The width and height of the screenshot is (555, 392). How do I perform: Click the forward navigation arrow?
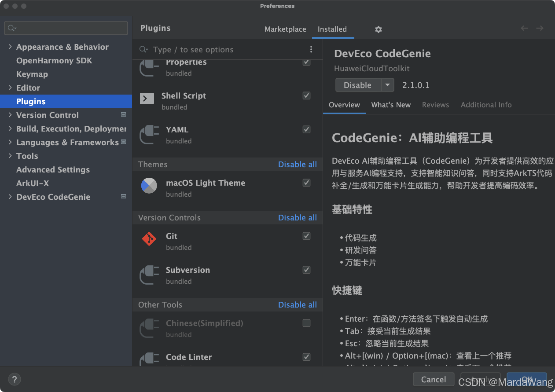pyautogui.click(x=540, y=28)
